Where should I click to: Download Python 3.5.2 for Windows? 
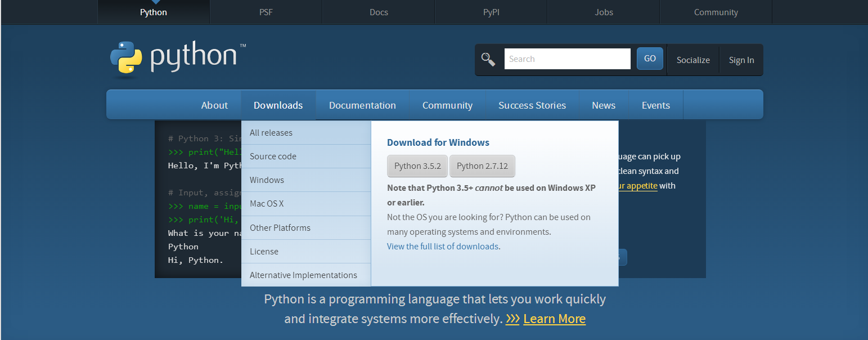coord(417,166)
